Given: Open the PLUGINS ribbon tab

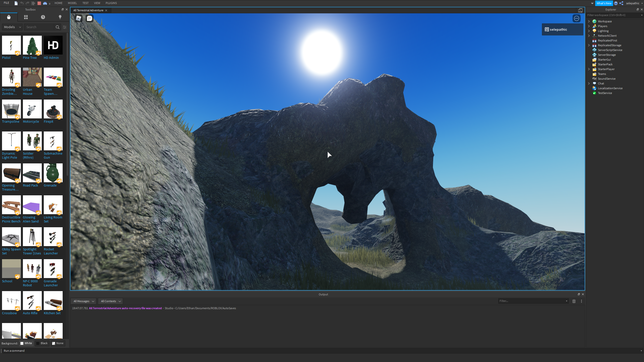Looking at the screenshot, I should click(x=111, y=3).
